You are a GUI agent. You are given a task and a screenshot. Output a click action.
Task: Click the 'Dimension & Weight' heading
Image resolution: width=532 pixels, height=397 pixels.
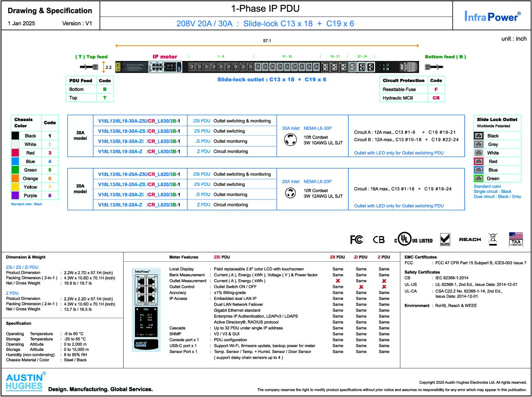26,257
